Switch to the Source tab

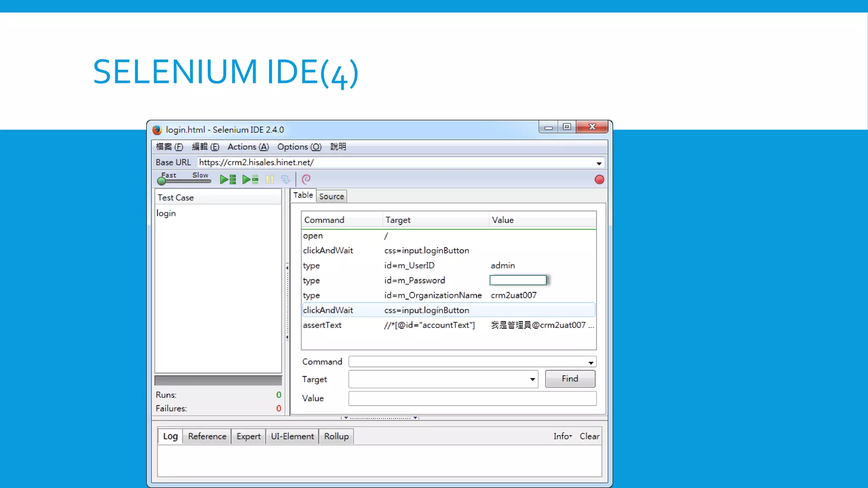point(331,197)
